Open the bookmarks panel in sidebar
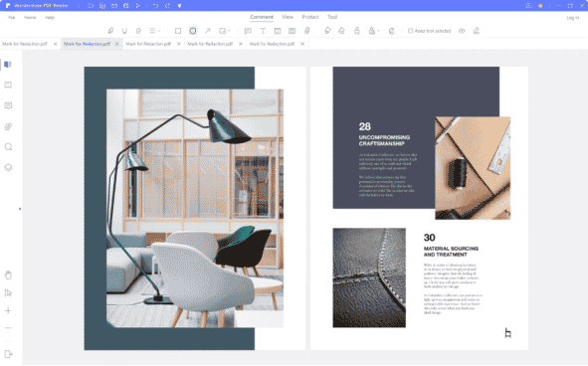Viewport: 588px width, 366px height. 8,86
